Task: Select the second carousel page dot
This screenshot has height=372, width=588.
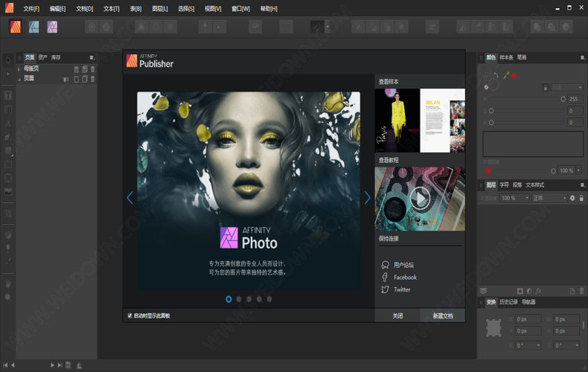Action: coord(239,299)
